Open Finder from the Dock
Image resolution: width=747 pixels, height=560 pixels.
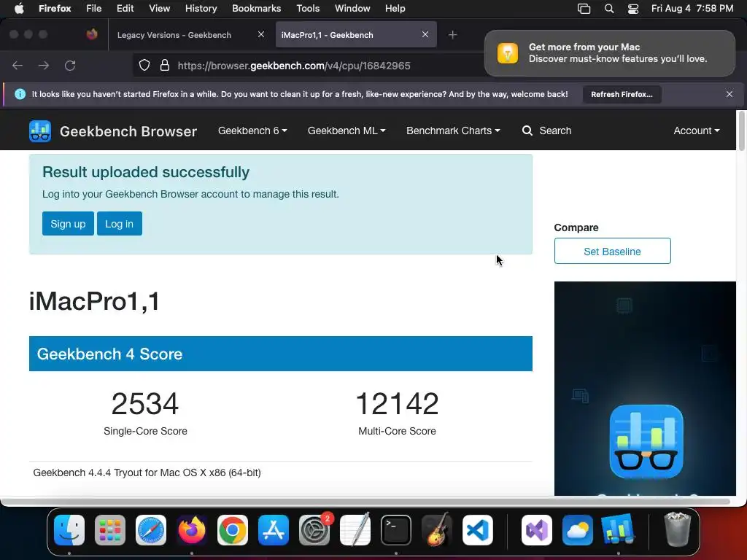(69, 530)
